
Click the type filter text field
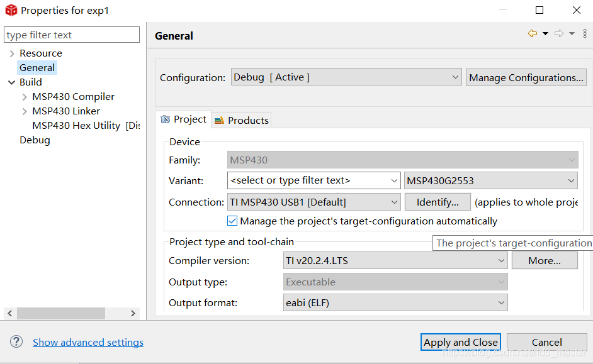(72, 35)
